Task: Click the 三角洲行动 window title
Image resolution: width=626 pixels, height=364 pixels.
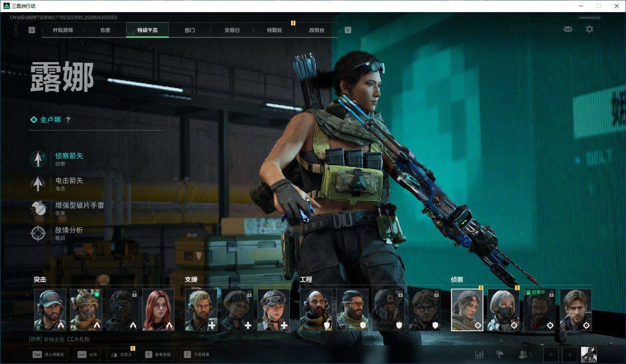Action: point(23,6)
